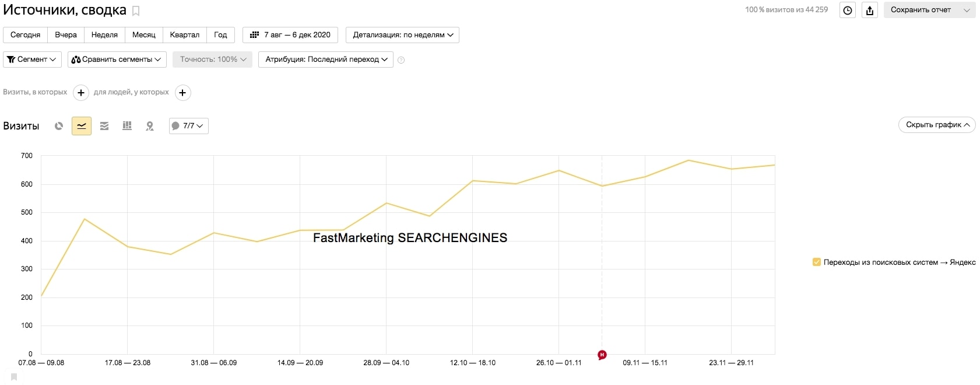
Task: Select the line chart view icon
Action: coord(82,126)
